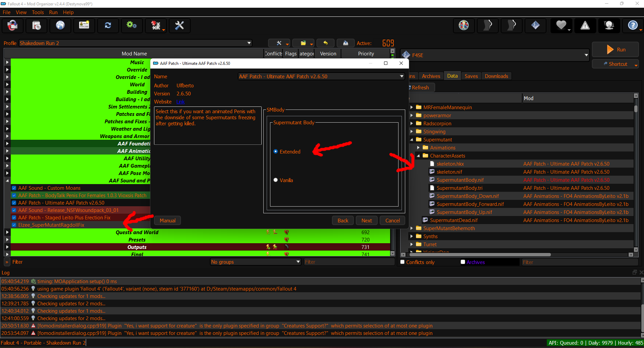Open the Profiles card icon

point(84,26)
